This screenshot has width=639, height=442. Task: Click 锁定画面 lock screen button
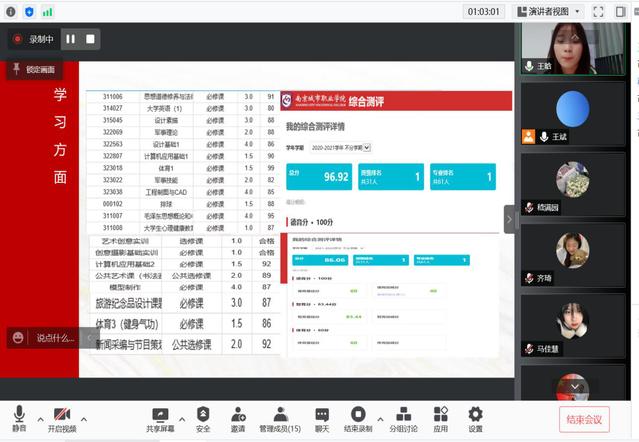coord(33,69)
